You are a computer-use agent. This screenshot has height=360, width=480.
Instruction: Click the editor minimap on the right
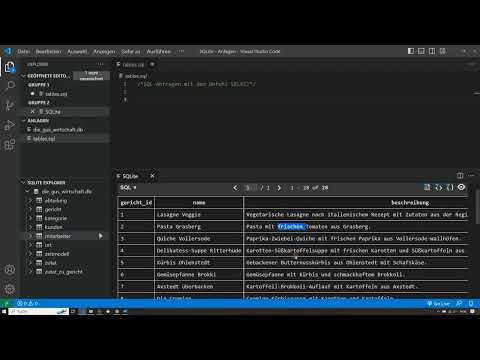click(x=477, y=93)
